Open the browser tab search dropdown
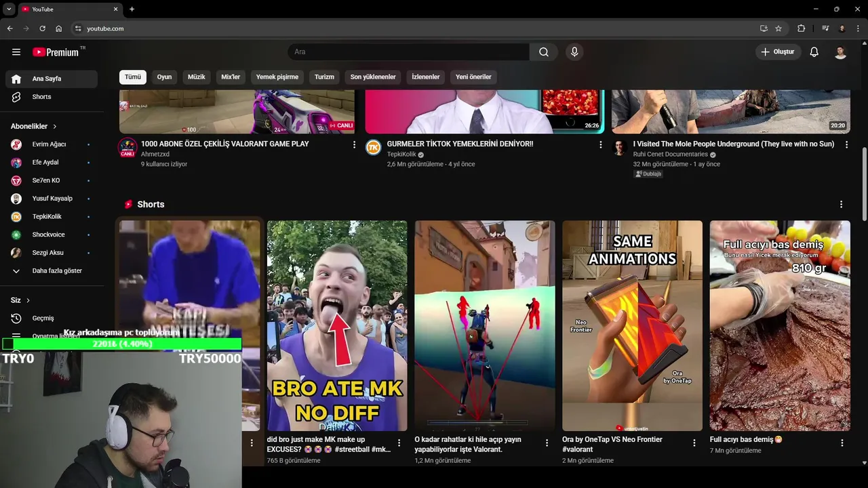The width and height of the screenshot is (868, 488). pyautogui.click(x=9, y=9)
